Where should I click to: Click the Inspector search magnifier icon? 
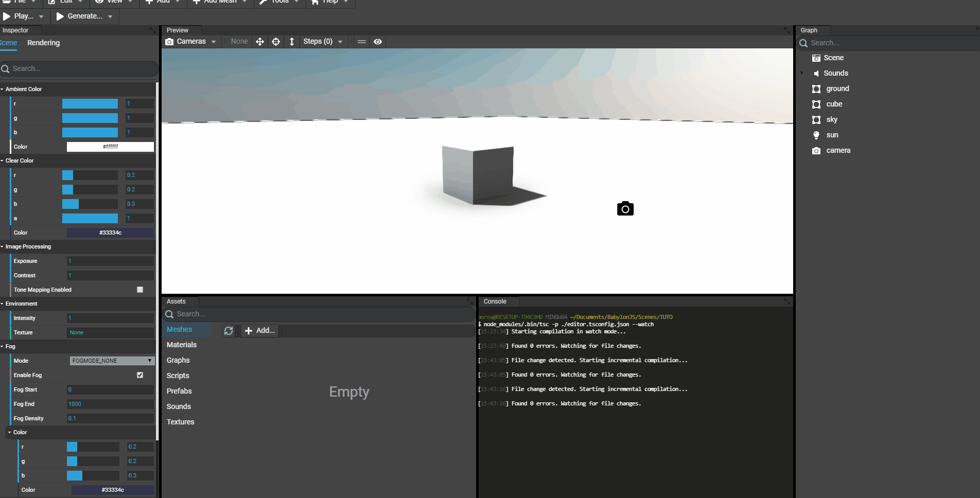pos(6,69)
